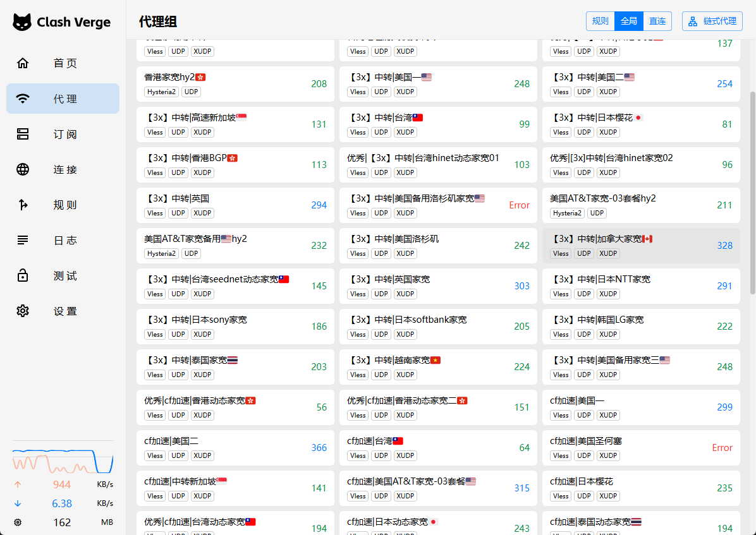Select 【3x】中转|韩国LG家宽 node

pos(641,327)
